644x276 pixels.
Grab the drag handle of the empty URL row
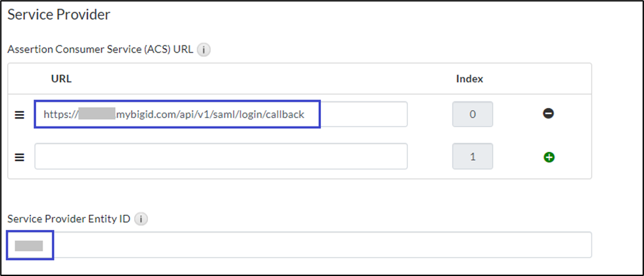click(x=20, y=157)
